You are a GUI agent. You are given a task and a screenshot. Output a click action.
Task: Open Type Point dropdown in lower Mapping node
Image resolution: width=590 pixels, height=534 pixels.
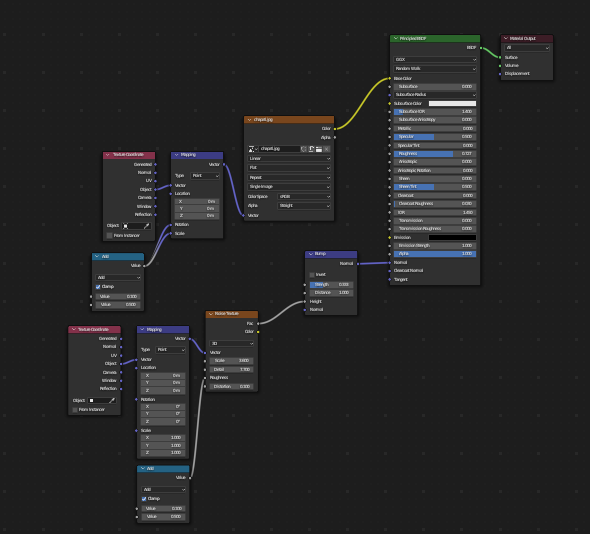(170, 350)
